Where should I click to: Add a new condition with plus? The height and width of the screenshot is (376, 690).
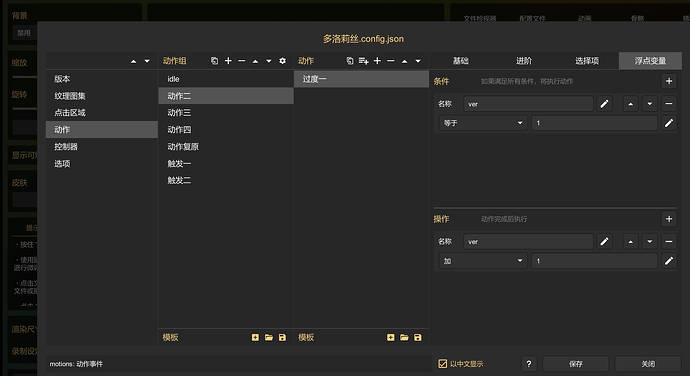point(669,81)
